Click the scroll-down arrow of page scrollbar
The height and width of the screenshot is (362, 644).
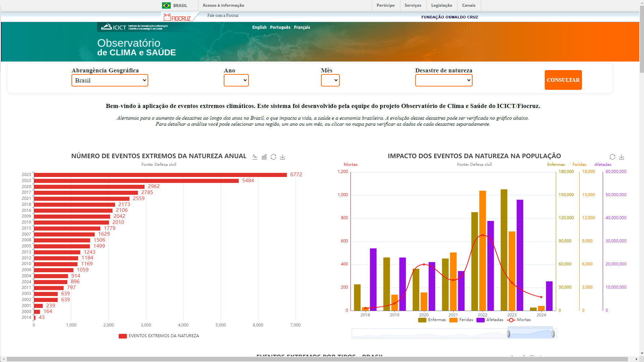pos(641,353)
